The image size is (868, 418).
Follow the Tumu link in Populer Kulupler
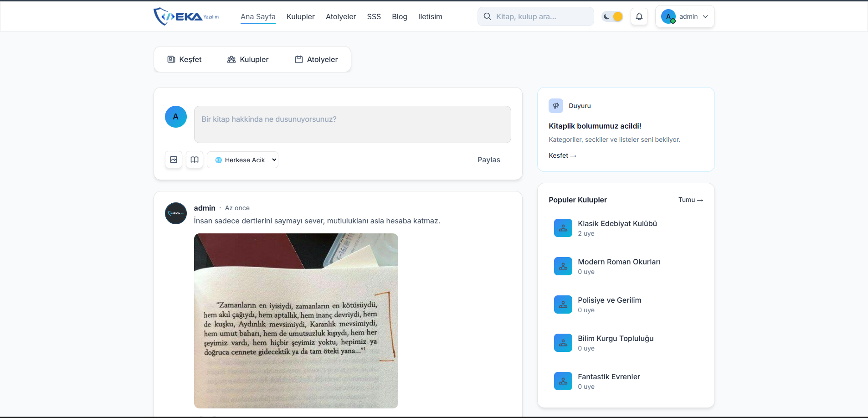[690, 200]
